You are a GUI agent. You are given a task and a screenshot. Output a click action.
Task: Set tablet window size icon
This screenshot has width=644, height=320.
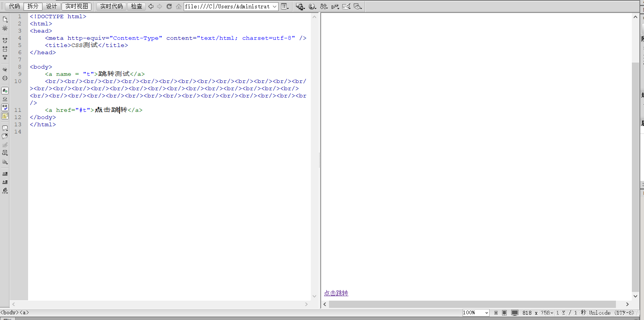click(504, 313)
